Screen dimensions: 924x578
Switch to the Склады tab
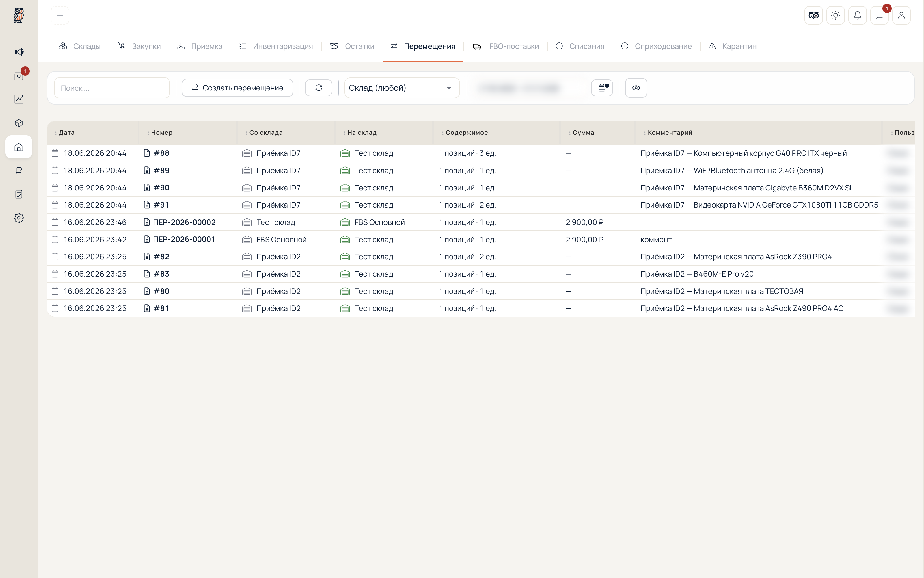pos(79,46)
